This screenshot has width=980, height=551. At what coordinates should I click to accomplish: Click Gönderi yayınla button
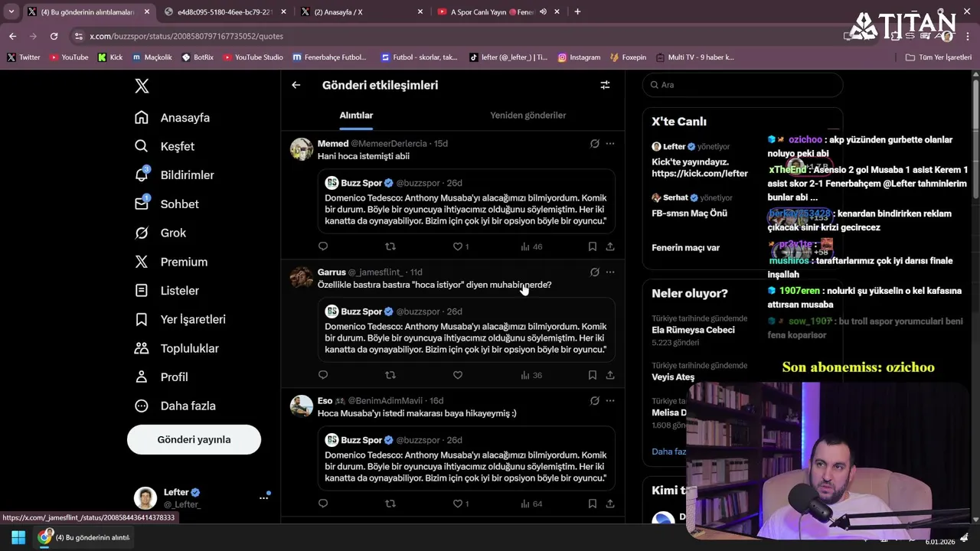tap(194, 440)
